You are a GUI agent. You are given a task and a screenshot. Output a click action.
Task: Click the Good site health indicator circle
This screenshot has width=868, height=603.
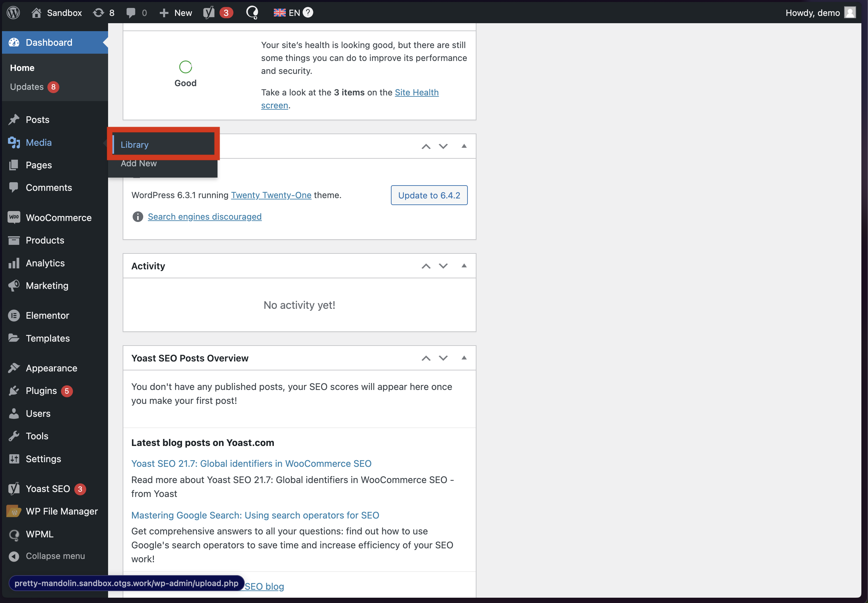(x=185, y=67)
